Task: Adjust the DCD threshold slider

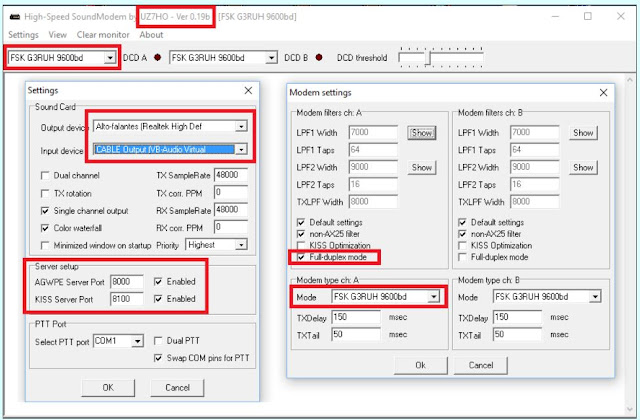Action: pos(428,58)
